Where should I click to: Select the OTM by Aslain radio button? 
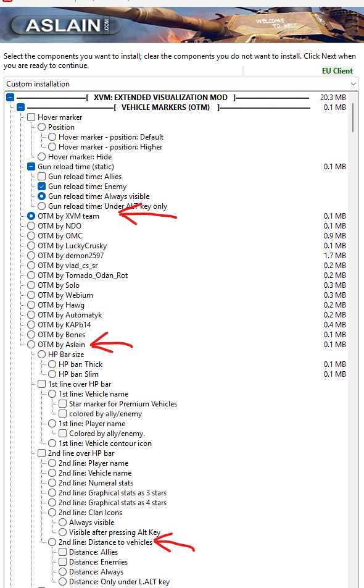[x=31, y=345]
